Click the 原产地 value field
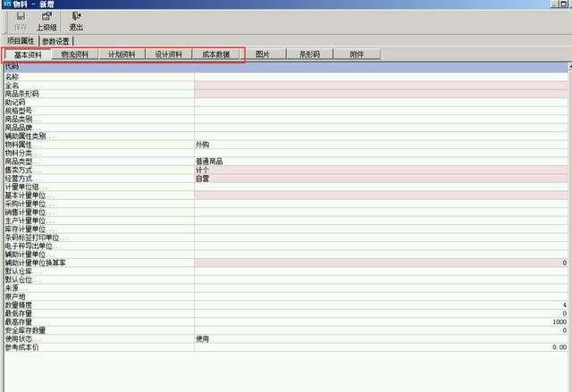572x392 pixels. 381,296
